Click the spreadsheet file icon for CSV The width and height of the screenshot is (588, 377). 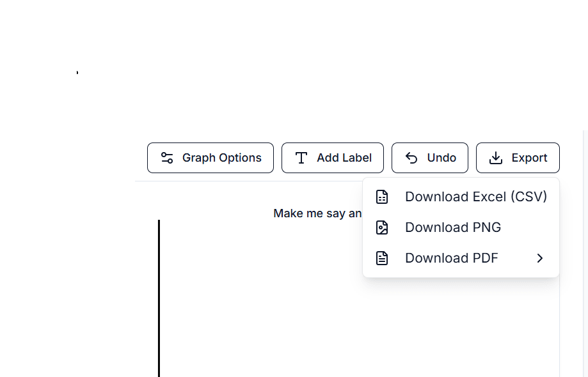[382, 197]
